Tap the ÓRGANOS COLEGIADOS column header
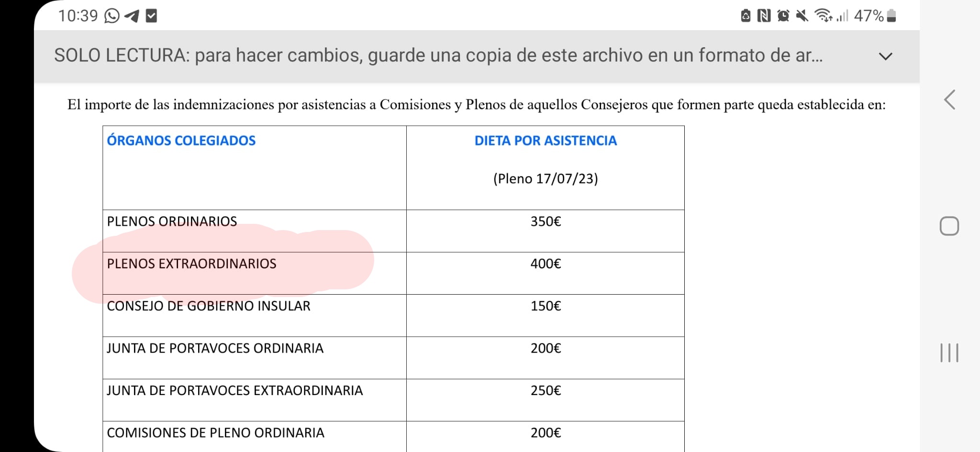 tap(180, 140)
